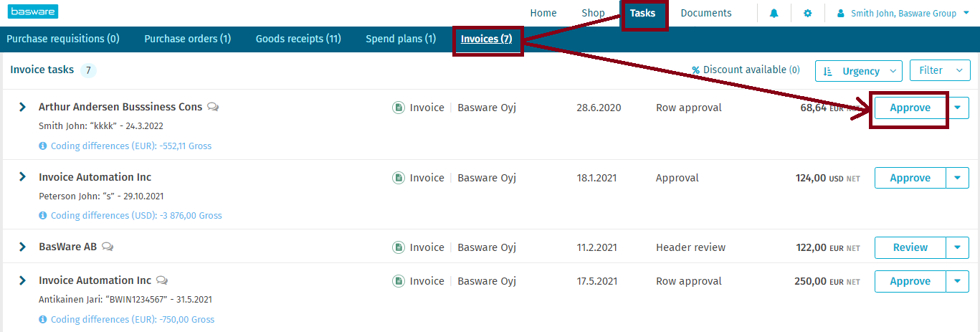Switch to Goods receipts (11) tab
This screenshot has width=980, height=332.
298,39
